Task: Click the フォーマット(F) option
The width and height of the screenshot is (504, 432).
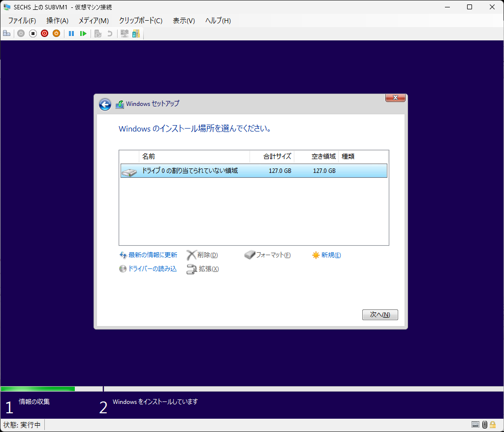Action: (273, 255)
